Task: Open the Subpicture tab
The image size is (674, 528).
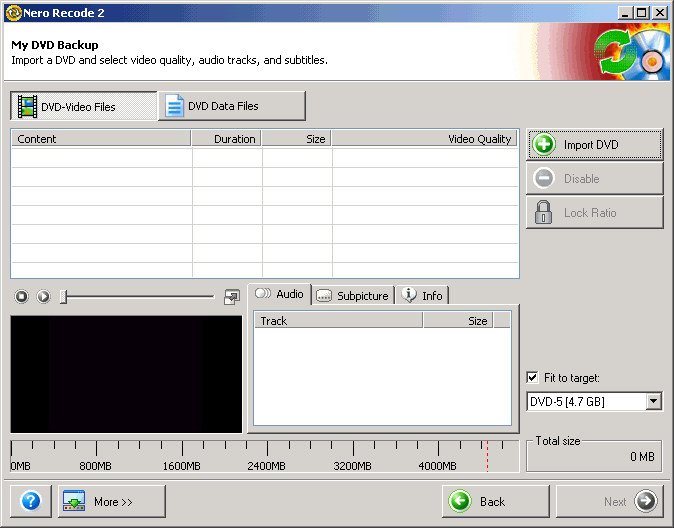Action: (353, 295)
